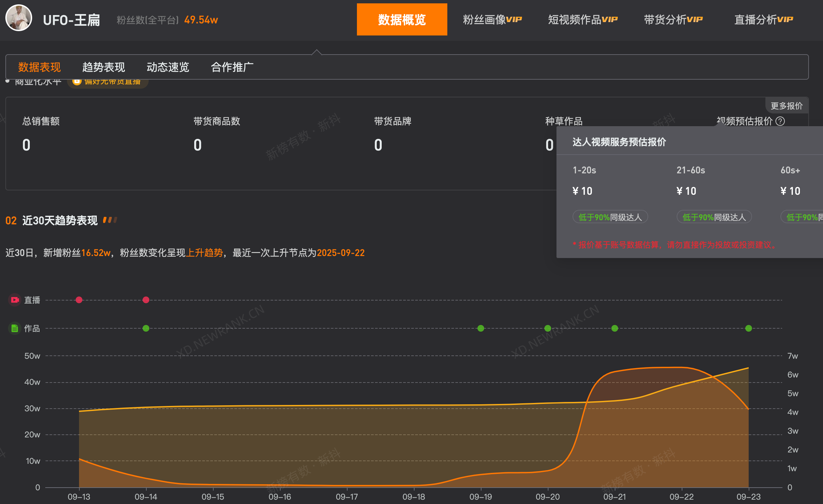
Task: Click the green 作品 marker above 09-19
Action: click(481, 328)
